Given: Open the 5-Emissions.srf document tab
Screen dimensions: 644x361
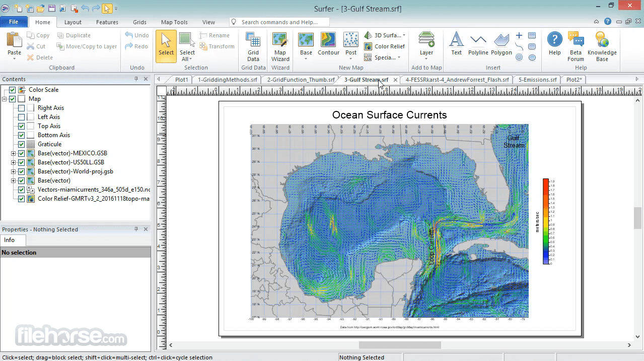Looking at the screenshot, I should click(537, 80).
